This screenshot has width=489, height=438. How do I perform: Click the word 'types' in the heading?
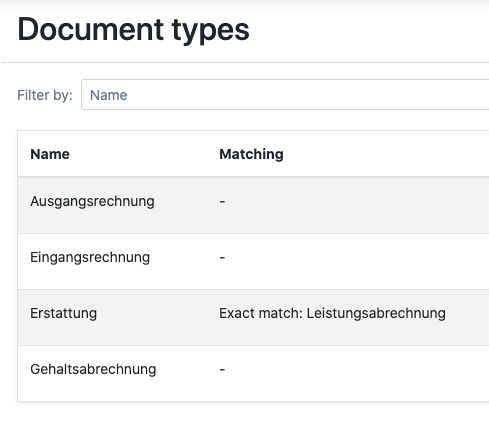[211, 32]
